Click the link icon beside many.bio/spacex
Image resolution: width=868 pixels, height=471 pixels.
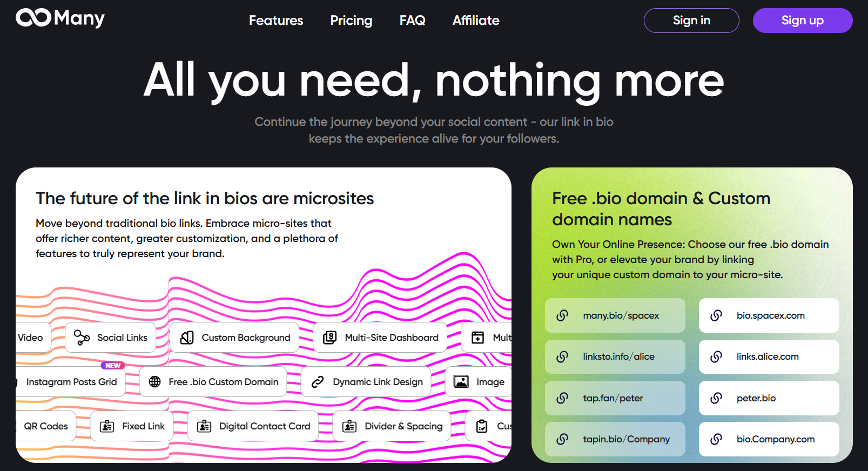tap(562, 315)
